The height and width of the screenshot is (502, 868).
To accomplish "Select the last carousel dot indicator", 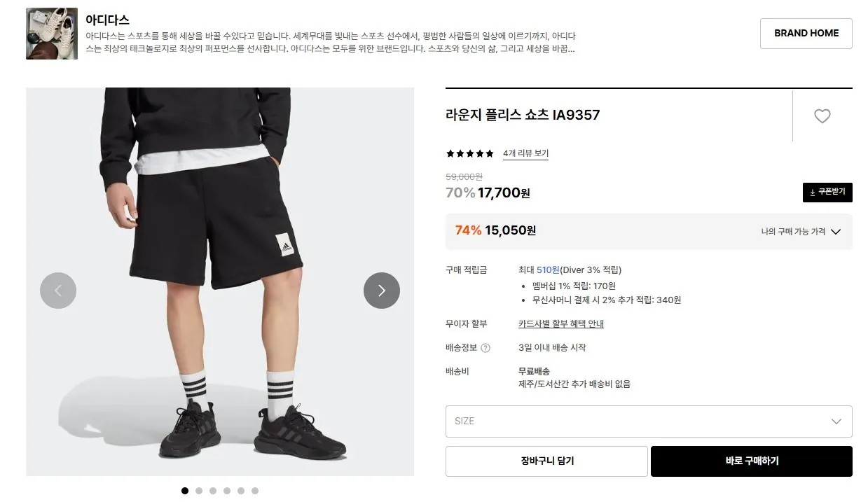I will (255, 491).
